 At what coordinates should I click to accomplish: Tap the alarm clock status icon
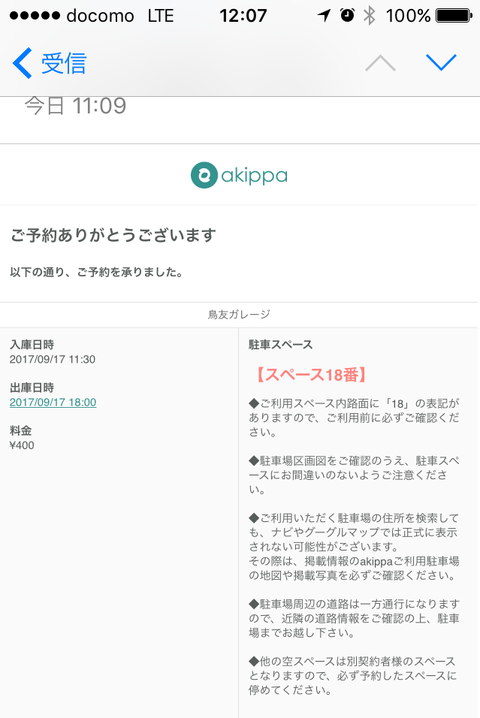[x=347, y=15]
